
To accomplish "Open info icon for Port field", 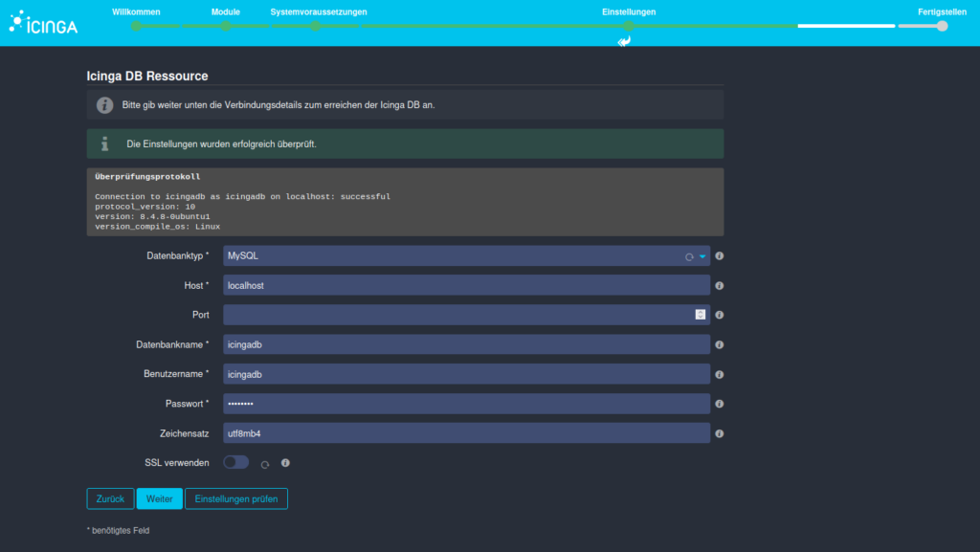I will click(x=720, y=315).
